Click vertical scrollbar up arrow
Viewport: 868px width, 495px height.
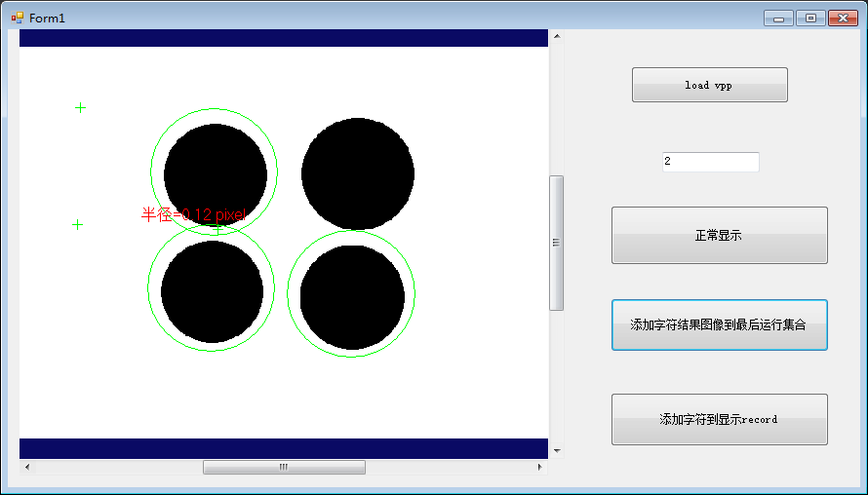(x=557, y=36)
